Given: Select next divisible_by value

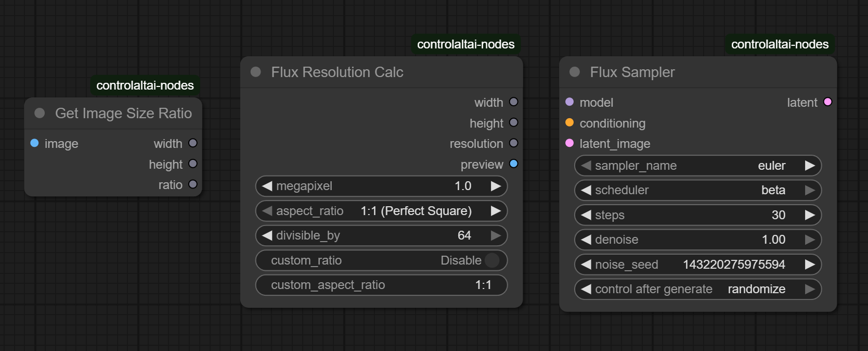Looking at the screenshot, I should coord(496,235).
